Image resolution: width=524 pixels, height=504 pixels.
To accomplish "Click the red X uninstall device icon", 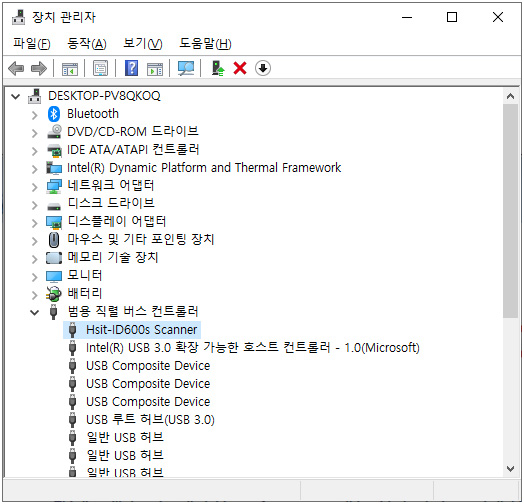I will [240, 68].
